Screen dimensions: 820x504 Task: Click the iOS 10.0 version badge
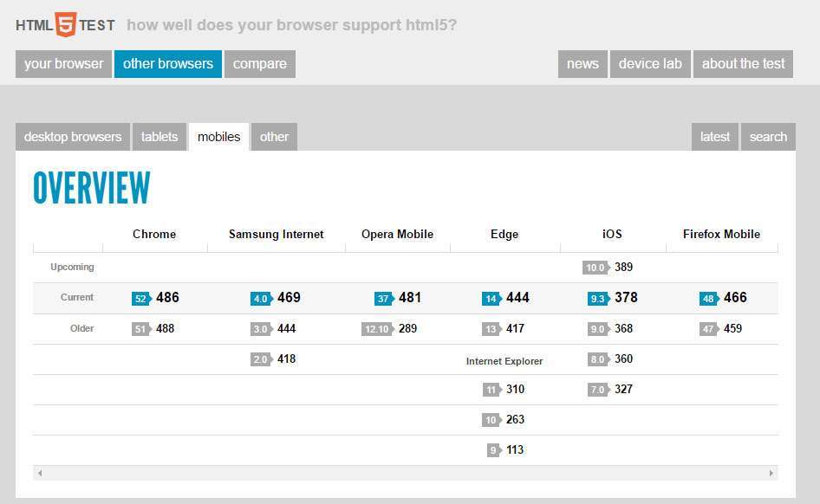(x=596, y=268)
